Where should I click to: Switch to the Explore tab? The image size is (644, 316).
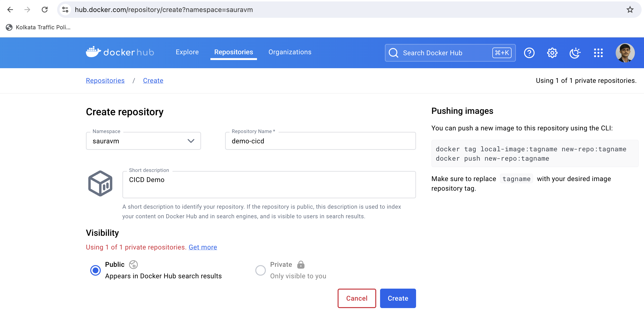[187, 52]
